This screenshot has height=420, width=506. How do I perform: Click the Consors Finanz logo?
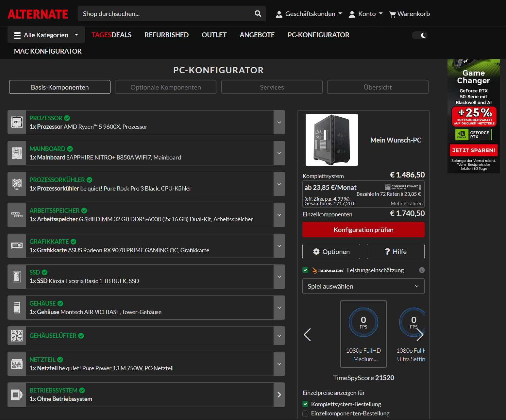click(403, 187)
